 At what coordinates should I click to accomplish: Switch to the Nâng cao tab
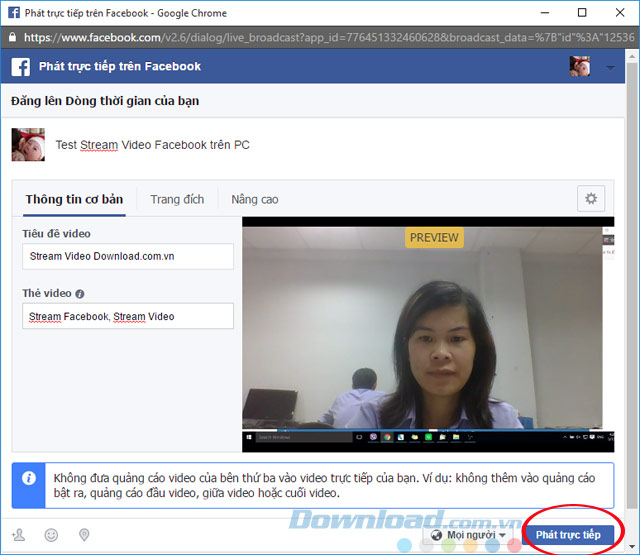(x=255, y=199)
